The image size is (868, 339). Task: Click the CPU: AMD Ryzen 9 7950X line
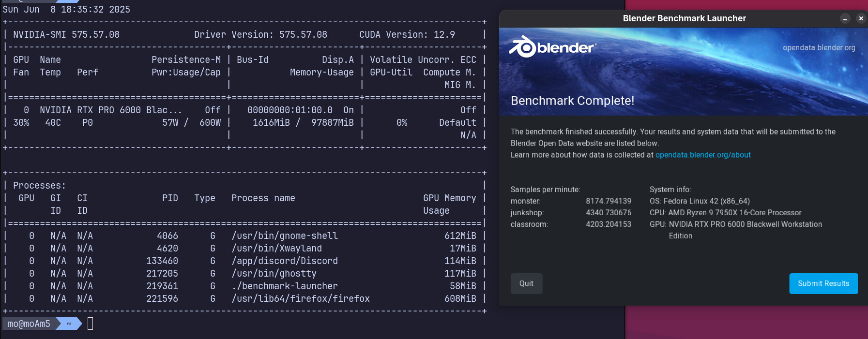click(x=725, y=213)
